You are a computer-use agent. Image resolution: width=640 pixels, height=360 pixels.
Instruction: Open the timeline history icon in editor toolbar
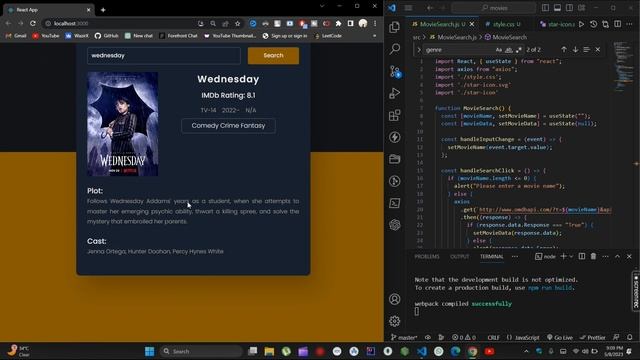tap(593, 24)
